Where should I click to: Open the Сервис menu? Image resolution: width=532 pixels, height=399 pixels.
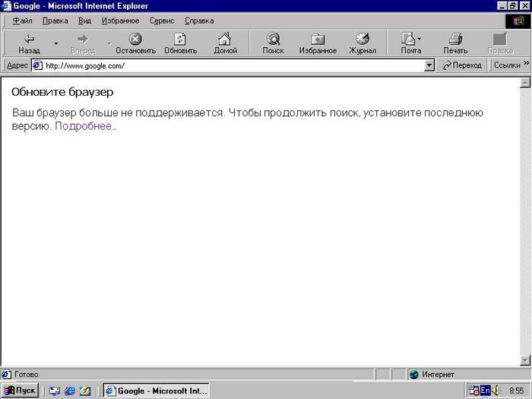161,21
